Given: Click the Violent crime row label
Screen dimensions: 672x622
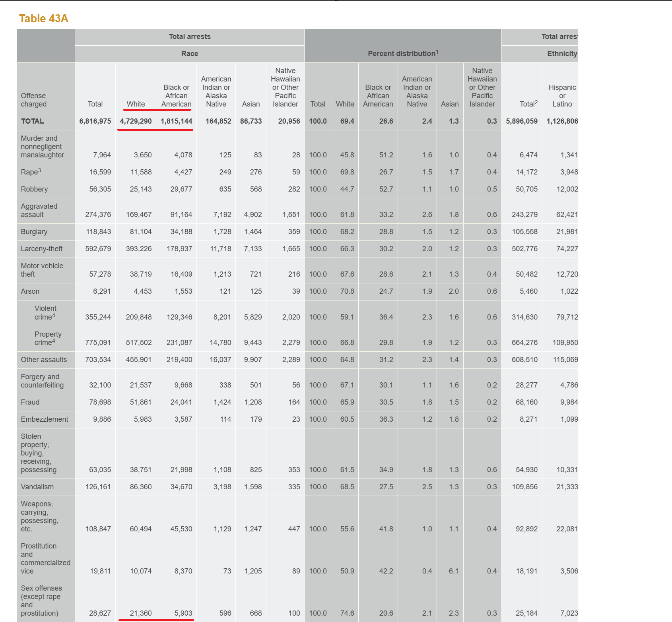Looking at the screenshot, I should [x=45, y=312].
